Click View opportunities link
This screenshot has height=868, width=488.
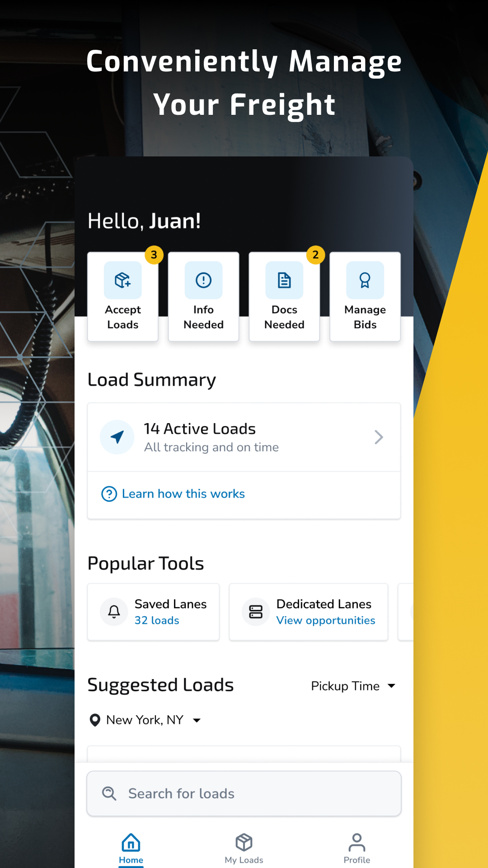click(x=326, y=620)
